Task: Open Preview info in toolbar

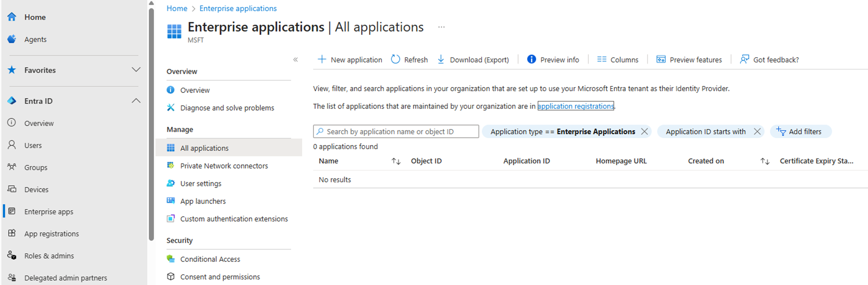Action: tap(553, 59)
